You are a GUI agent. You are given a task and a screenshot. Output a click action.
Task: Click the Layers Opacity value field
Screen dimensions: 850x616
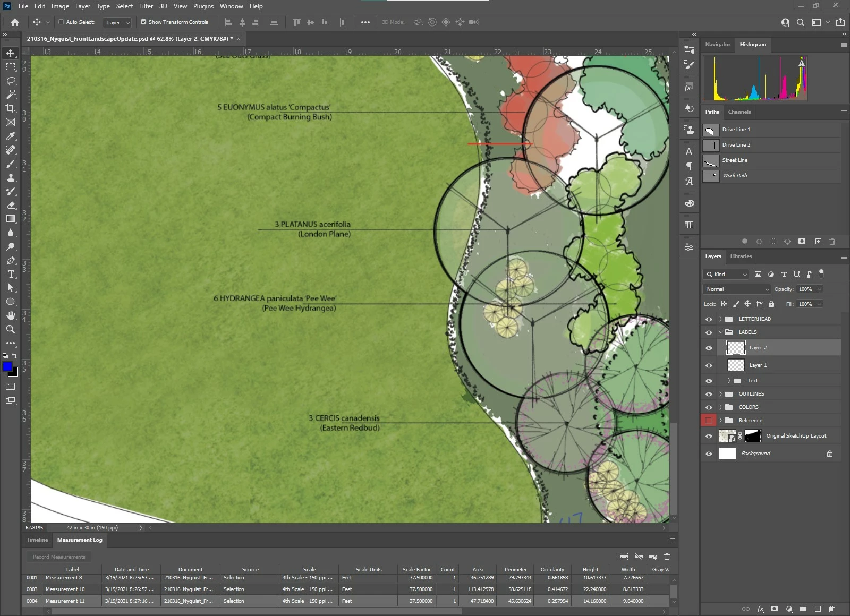click(805, 289)
